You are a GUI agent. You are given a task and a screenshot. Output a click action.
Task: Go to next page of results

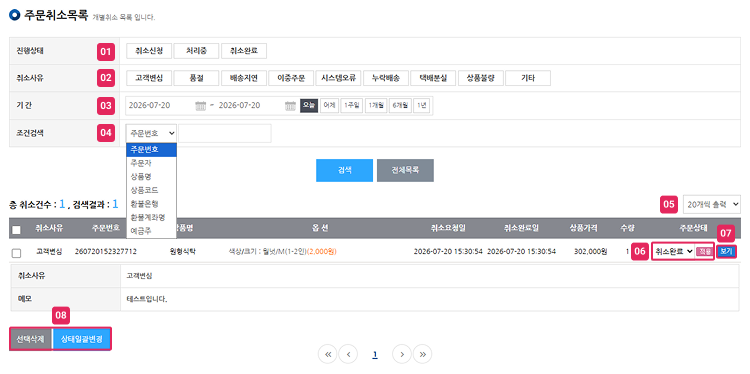402,354
